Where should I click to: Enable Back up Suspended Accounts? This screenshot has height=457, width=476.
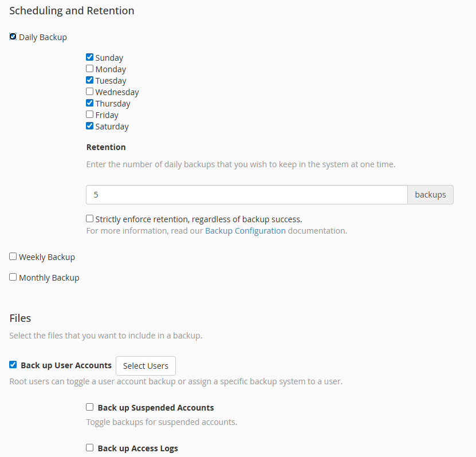click(x=89, y=407)
